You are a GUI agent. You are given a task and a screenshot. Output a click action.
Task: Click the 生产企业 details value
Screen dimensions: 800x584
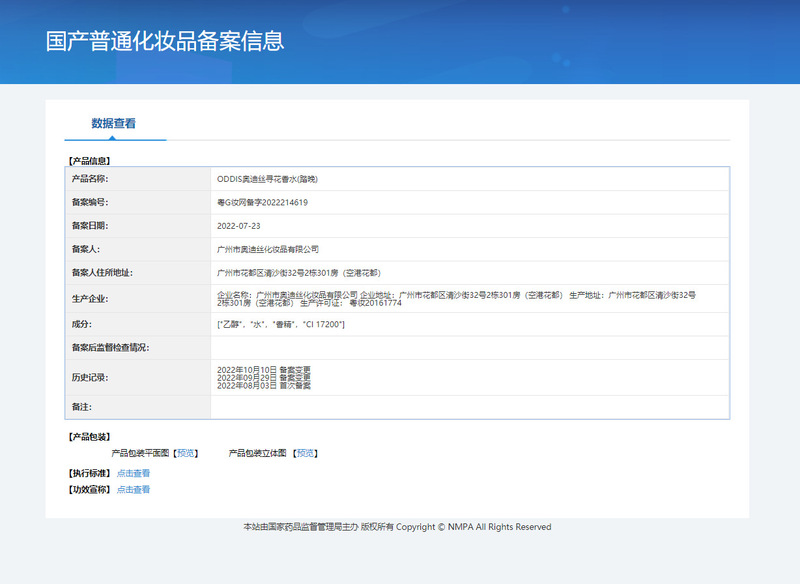[x=457, y=299]
